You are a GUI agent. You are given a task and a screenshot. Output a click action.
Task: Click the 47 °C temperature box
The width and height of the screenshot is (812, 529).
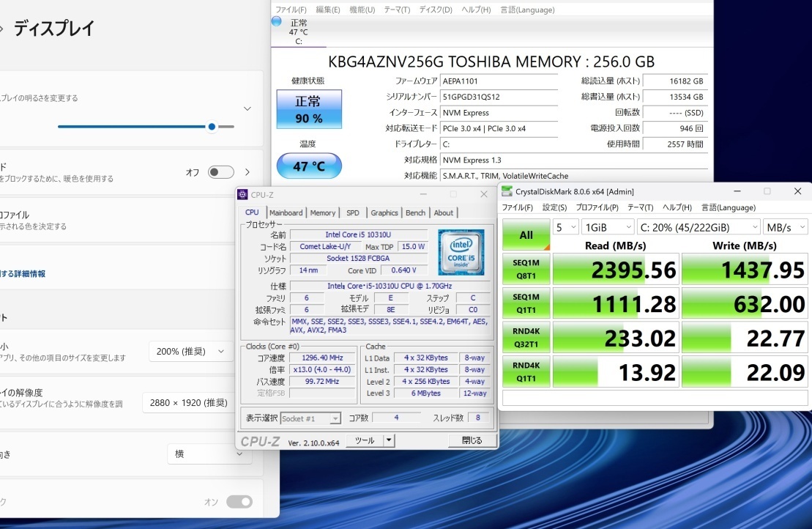click(309, 166)
